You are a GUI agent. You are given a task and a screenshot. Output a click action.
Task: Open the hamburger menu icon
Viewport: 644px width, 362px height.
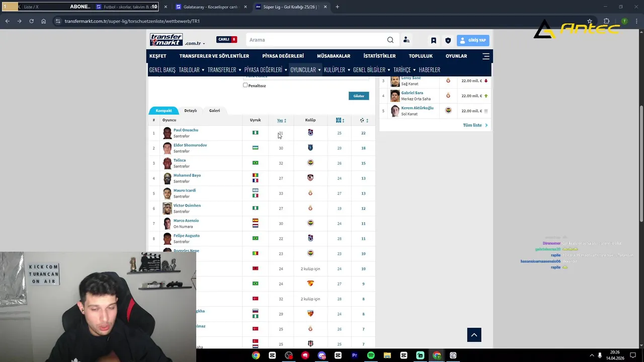[x=486, y=56]
